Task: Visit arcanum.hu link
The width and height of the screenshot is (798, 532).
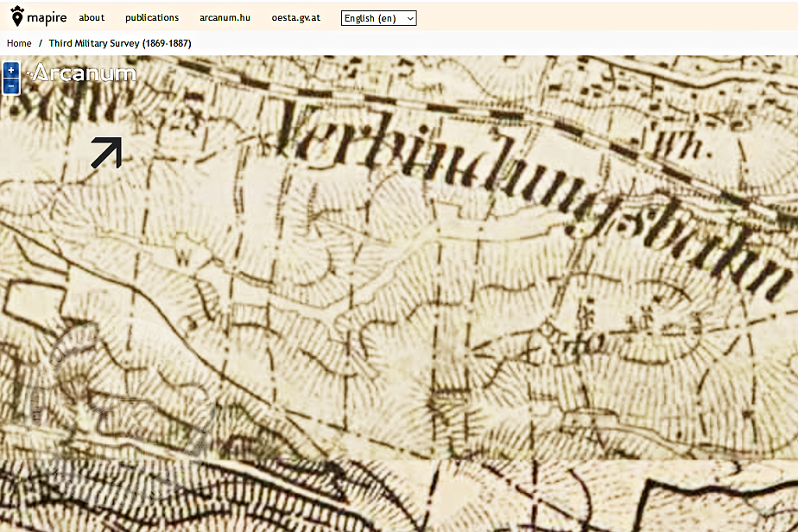Action: tap(225, 18)
